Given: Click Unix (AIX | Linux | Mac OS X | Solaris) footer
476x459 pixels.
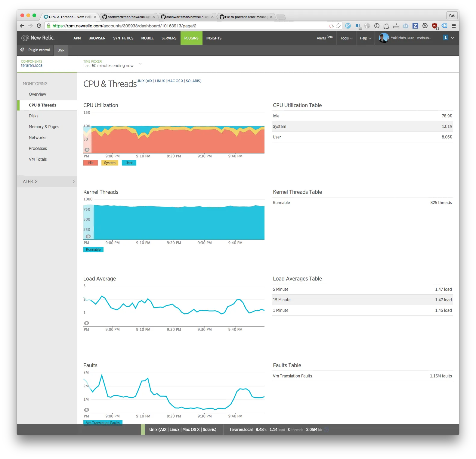Looking at the screenshot, I should pos(183,430).
